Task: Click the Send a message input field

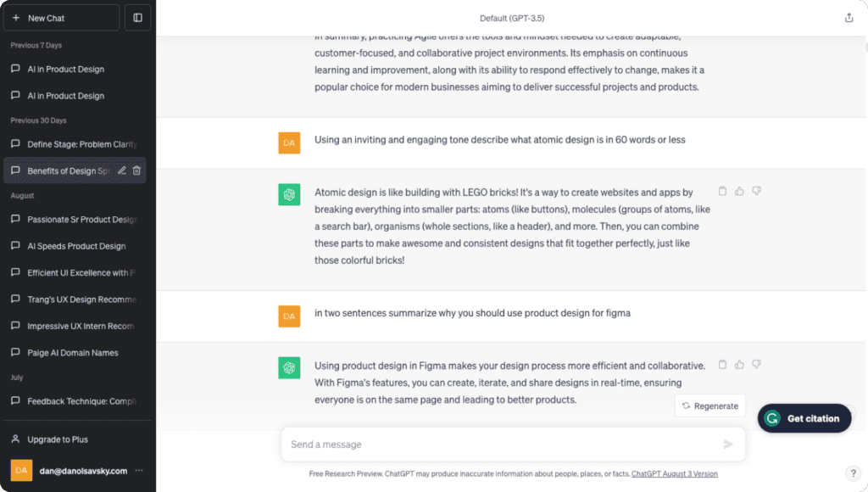Action: click(x=500, y=444)
